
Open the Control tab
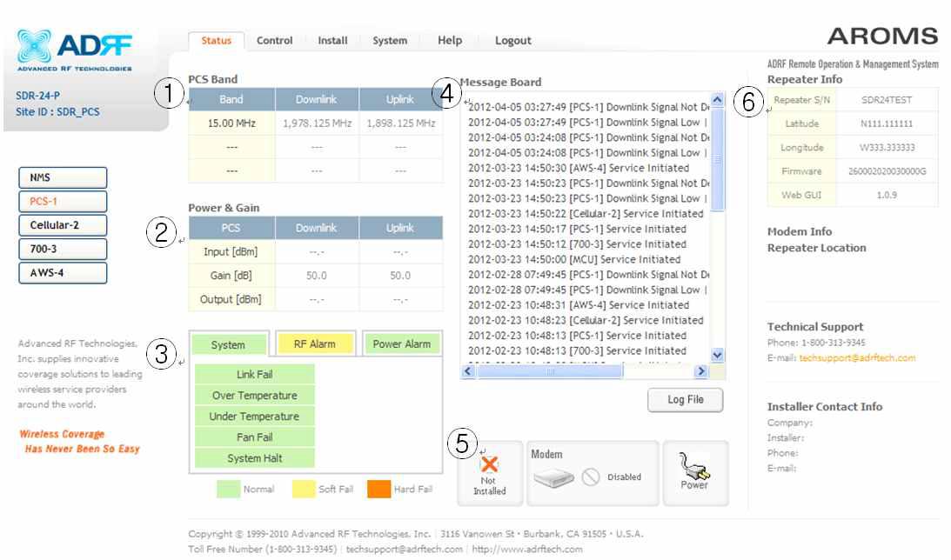(x=274, y=41)
